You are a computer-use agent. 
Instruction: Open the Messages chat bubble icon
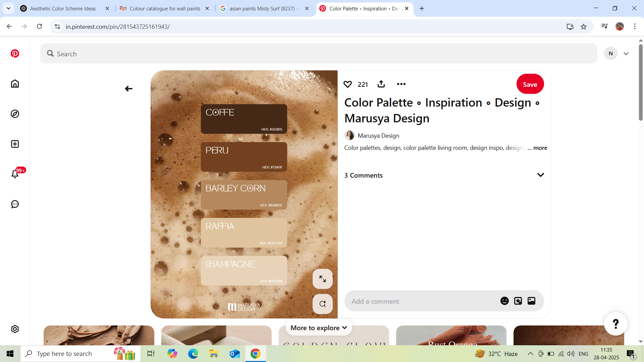coord(15,204)
